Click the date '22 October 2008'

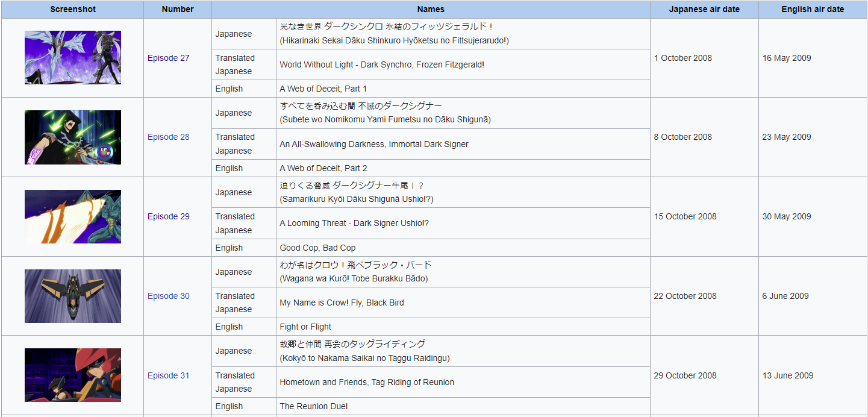[x=685, y=296]
